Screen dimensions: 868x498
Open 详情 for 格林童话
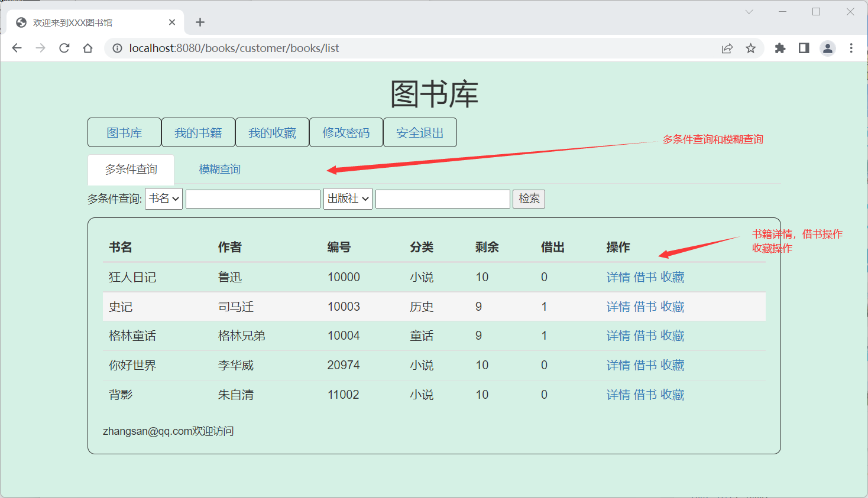618,336
